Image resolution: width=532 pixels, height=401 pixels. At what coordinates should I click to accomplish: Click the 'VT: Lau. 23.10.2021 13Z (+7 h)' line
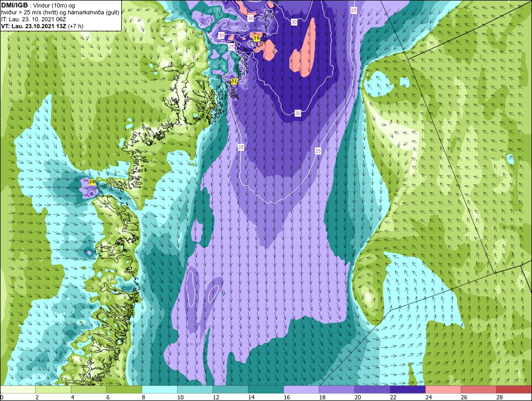43,26
